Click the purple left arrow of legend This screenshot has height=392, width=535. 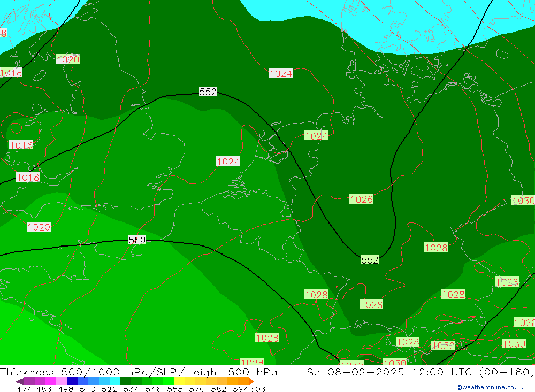coord(19,381)
